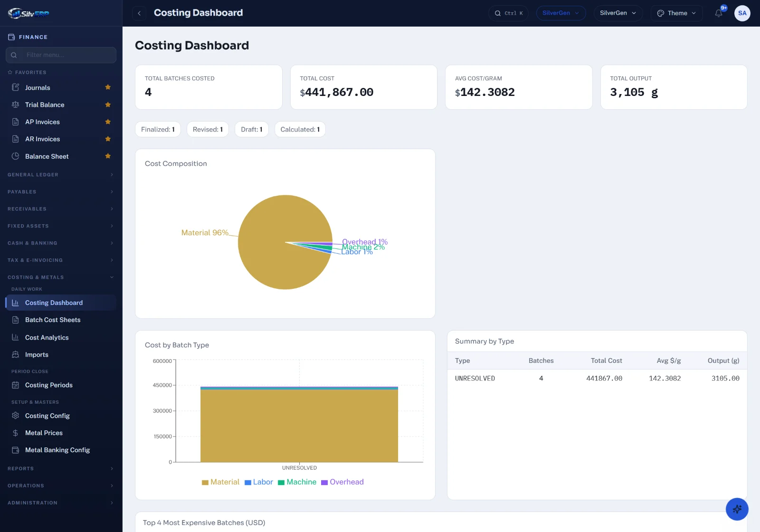Viewport: 760px width, 532px height.
Task: Click the Costing Periods calendar icon
Action: (x=15, y=385)
